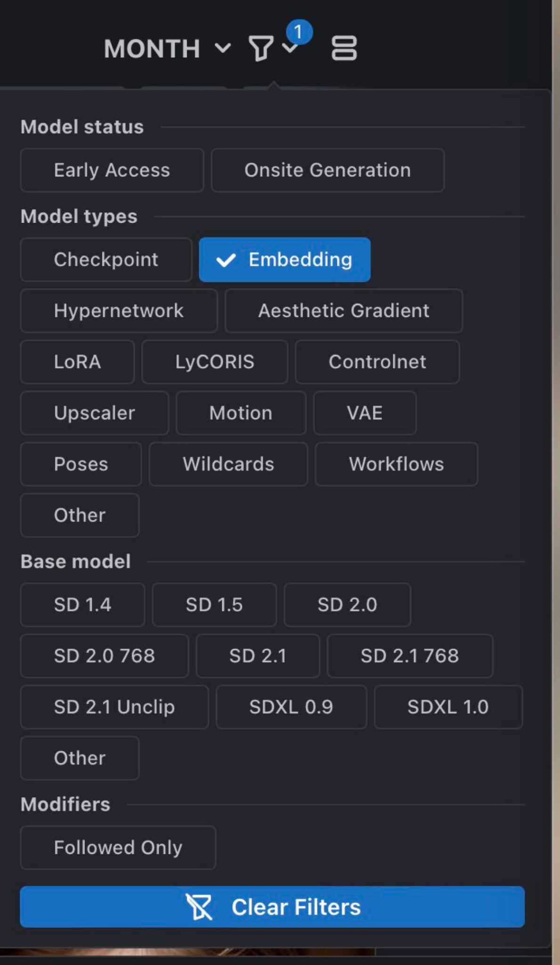Choose Other under Base model section
560x965 pixels.
pyautogui.click(x=79, y=758)
